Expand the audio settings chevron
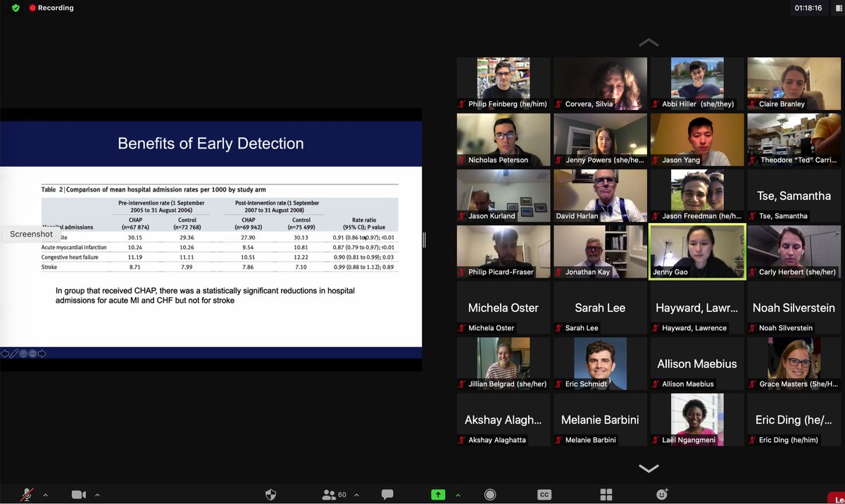845x504 pixels. pos(45,494)
